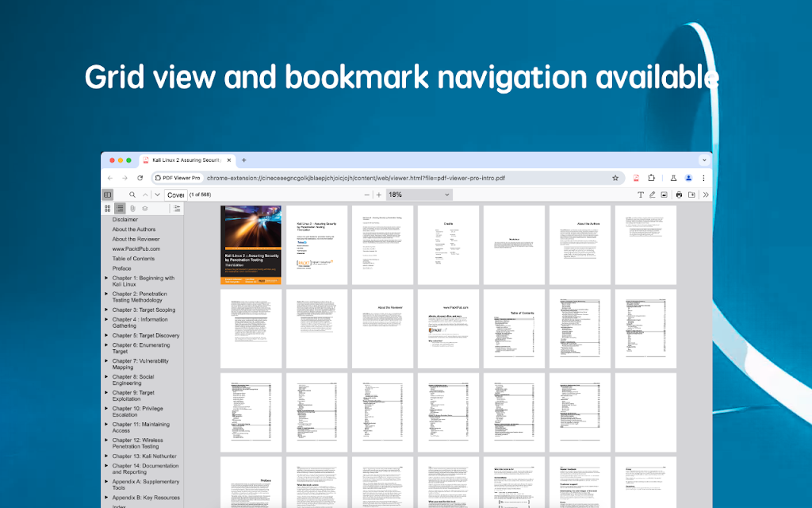Screen dimensions: 812x508
Task: Open the find-in-document search icon
Action: 132,194
